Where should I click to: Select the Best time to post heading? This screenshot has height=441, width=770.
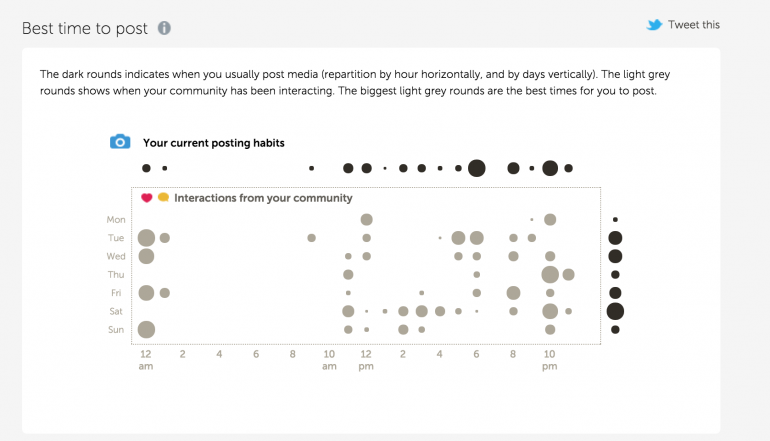[x=85, y=28]
